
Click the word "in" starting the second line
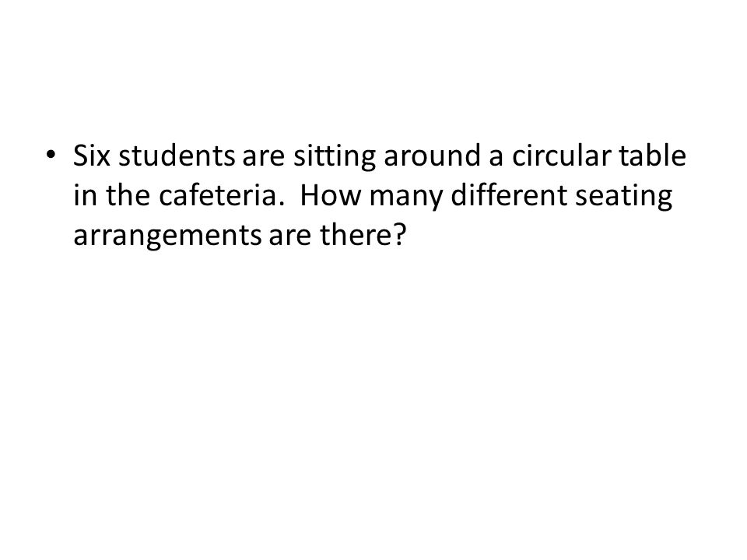pos(86,195)
